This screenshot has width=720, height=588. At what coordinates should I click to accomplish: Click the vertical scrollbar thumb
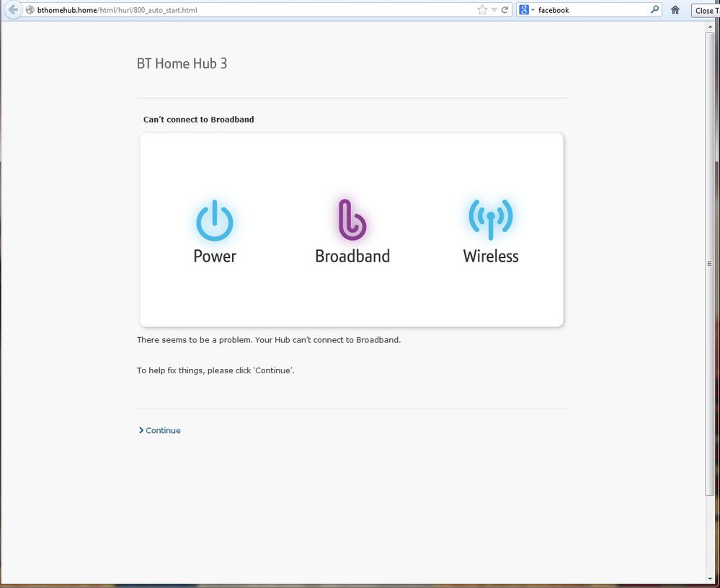710,264
